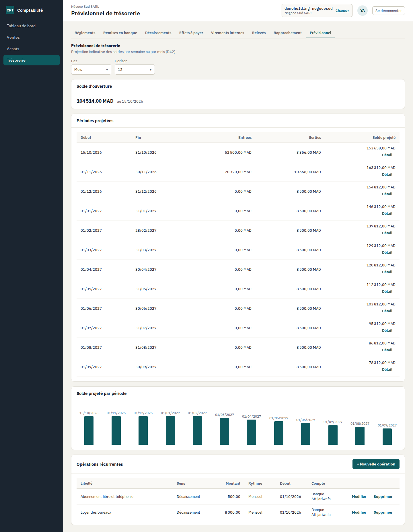Open Détail for period starting 01/07/2027
The height and width of the screenshot is (532, 413).
click(x=387, y=330)
